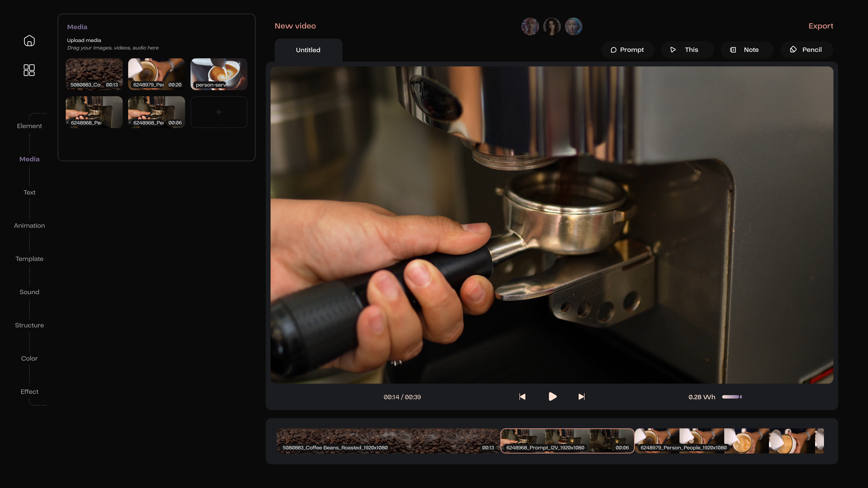Switch to the Untitled tab
The height and width of the screenshot is (488, 868).
click(308, 50)
